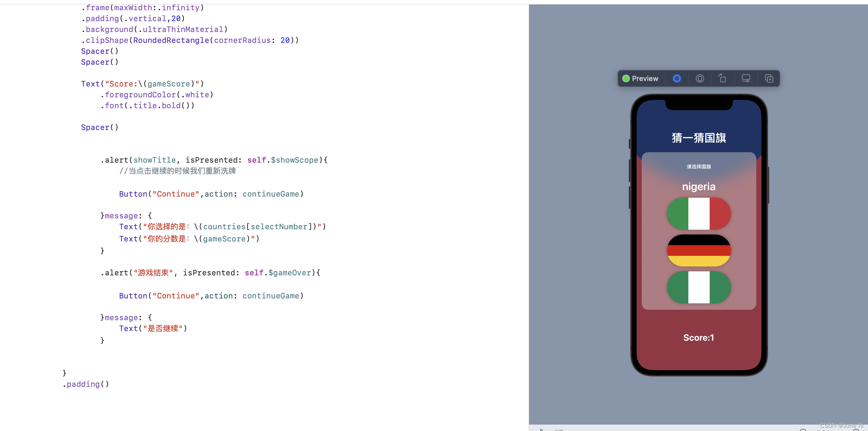This screenshot has width=868, height=431.
Task: Click the .padding() line at bottom of code
Action: point(85,384)
